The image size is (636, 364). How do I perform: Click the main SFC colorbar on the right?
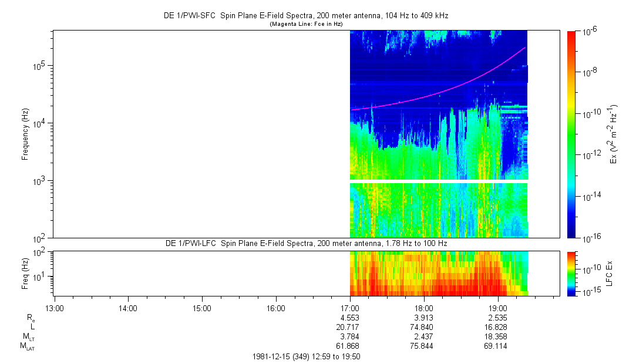click(572, 134)
